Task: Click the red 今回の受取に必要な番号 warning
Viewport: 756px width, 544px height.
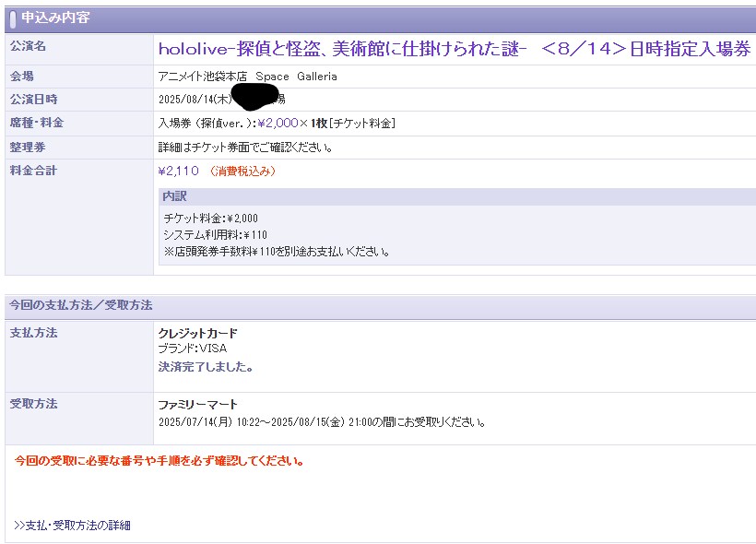Action: (159, 461)
